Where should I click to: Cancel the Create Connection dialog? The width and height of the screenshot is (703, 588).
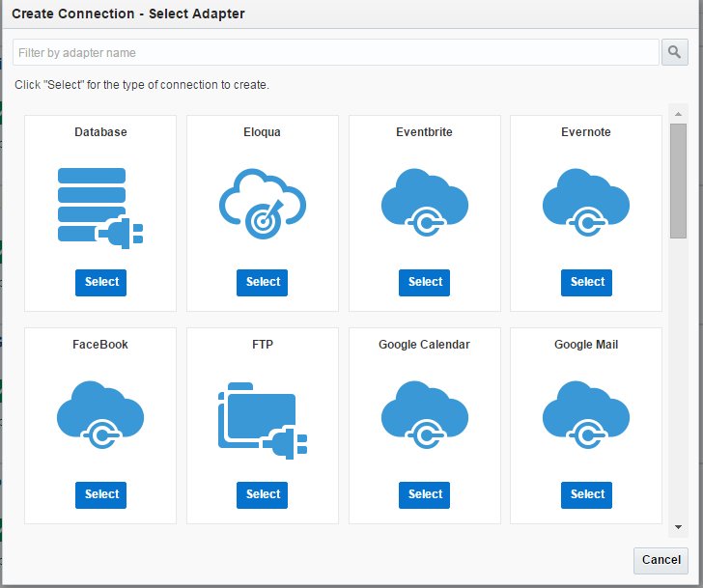coord(661,560)
